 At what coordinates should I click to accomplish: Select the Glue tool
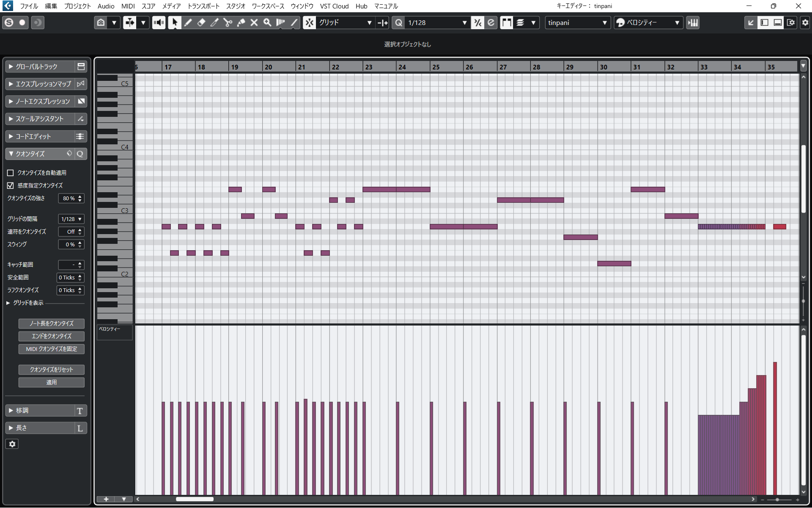(x=241, y=23)
